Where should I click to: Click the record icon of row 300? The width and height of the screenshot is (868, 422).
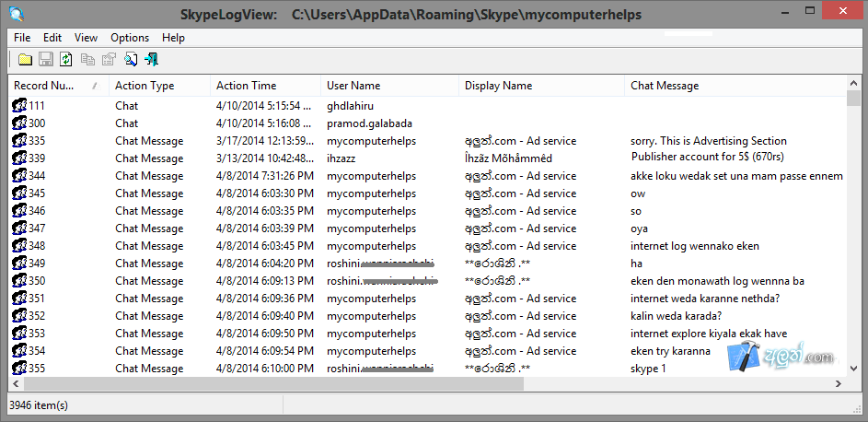tap(19, 123)
